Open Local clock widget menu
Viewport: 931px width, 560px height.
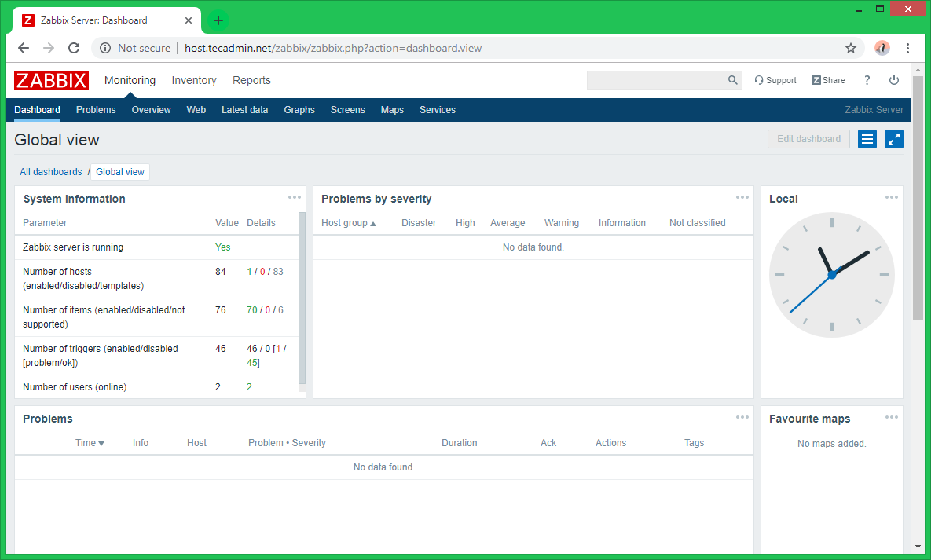[892, 197]
